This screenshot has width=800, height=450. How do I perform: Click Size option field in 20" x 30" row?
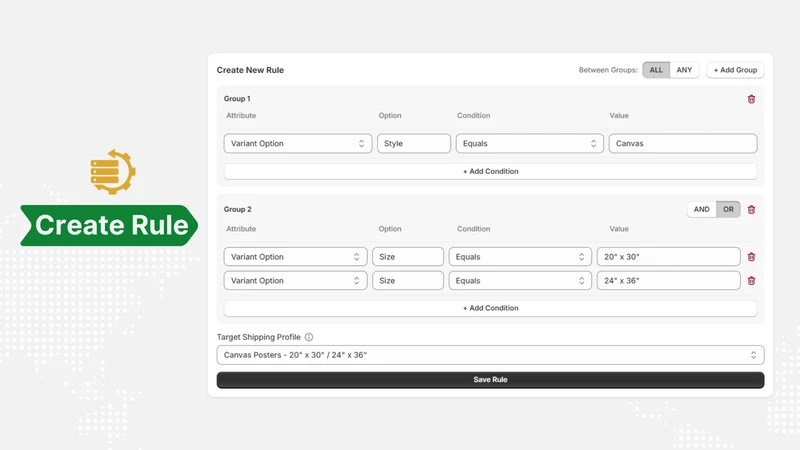point(408,257)
